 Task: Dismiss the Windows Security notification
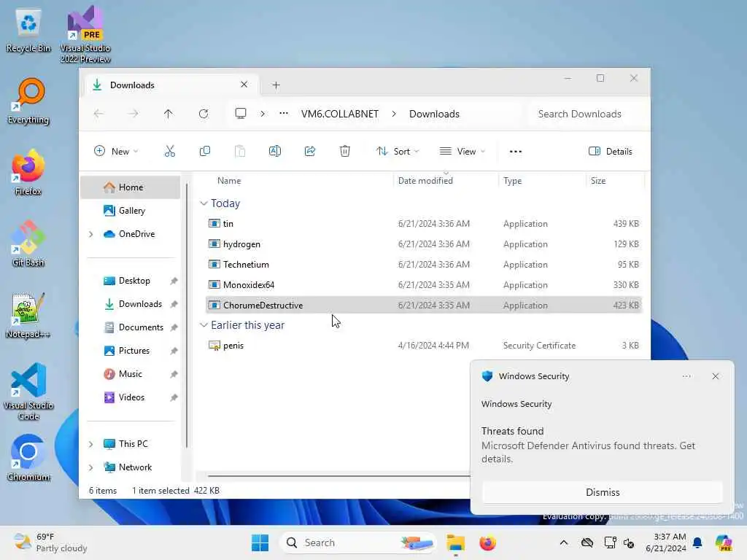(x=602, y=492)
